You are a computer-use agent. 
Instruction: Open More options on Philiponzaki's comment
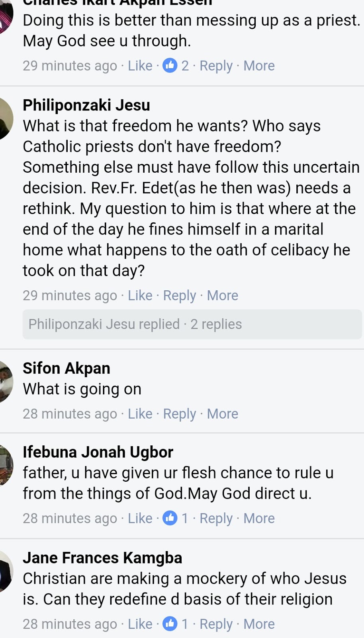[222, 295]
